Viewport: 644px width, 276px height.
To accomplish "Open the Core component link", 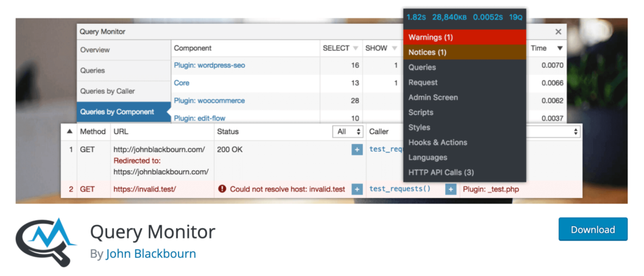I will click(182, 83).
